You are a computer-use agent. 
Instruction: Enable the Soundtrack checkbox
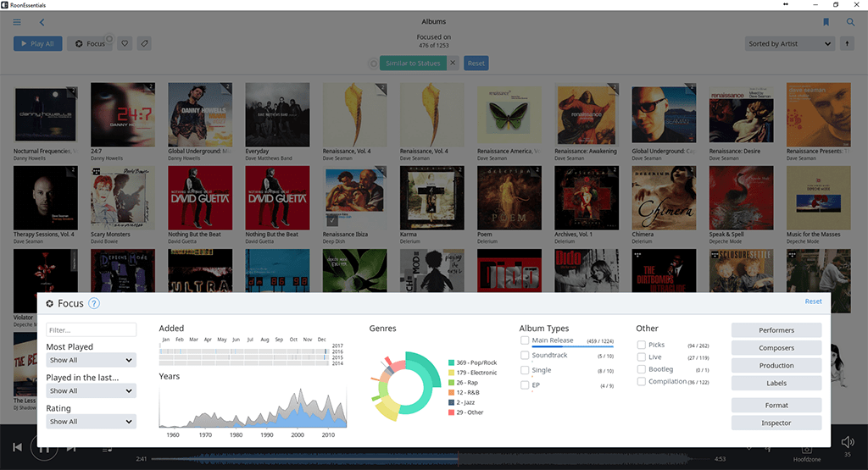click(x=525, y=356)
